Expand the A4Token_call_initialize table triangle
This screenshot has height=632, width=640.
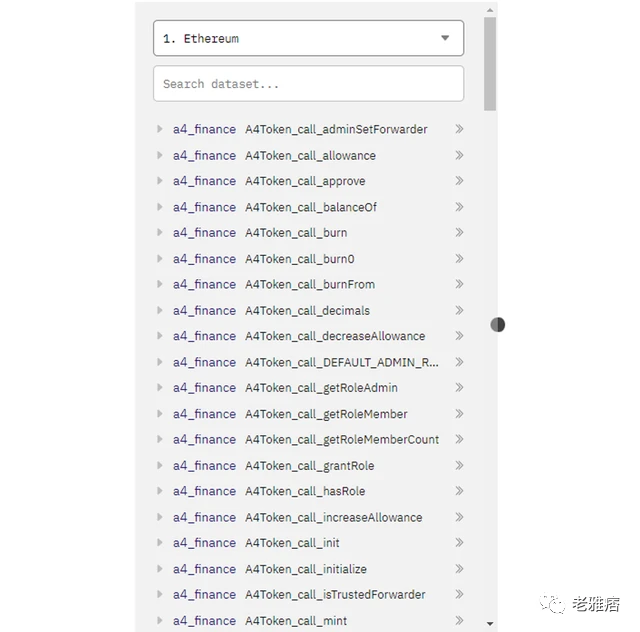coord(159,569)
